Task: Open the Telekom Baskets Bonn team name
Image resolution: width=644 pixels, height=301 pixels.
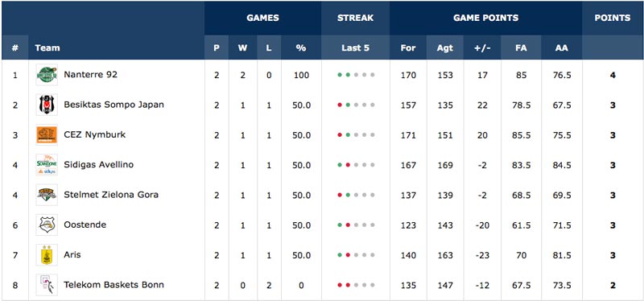Action: tap(114, 285)
